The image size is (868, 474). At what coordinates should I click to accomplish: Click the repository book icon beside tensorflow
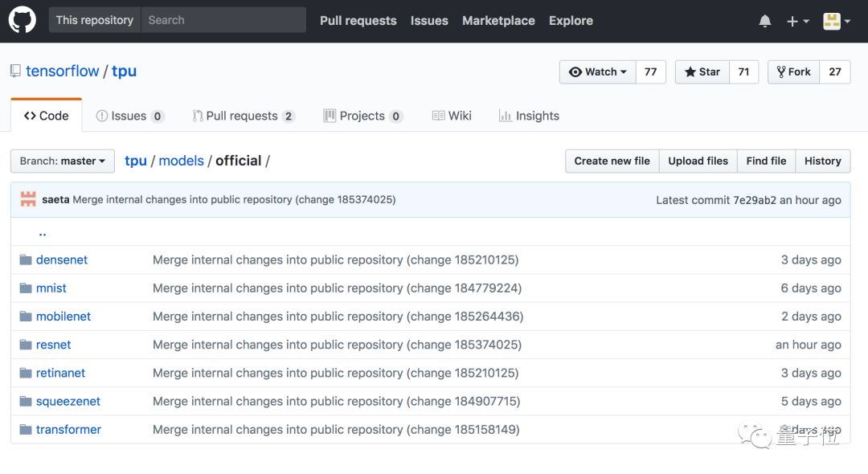15,72
